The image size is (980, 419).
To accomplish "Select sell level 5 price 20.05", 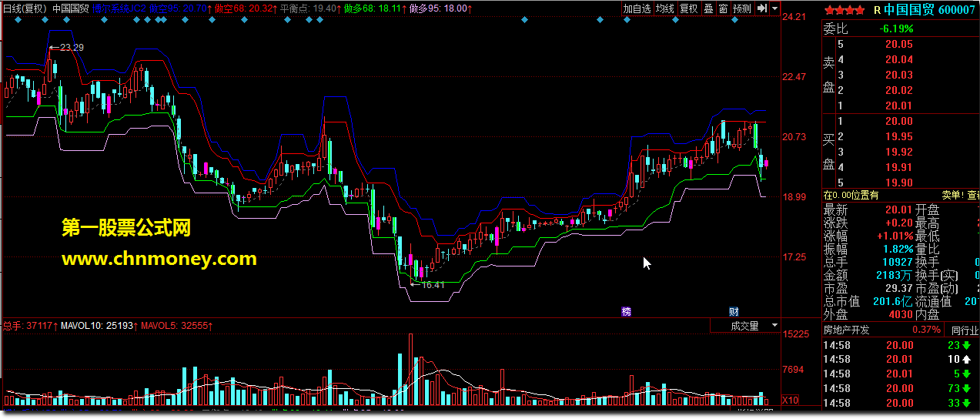I will pyautogui.click(x=898, y=44).
